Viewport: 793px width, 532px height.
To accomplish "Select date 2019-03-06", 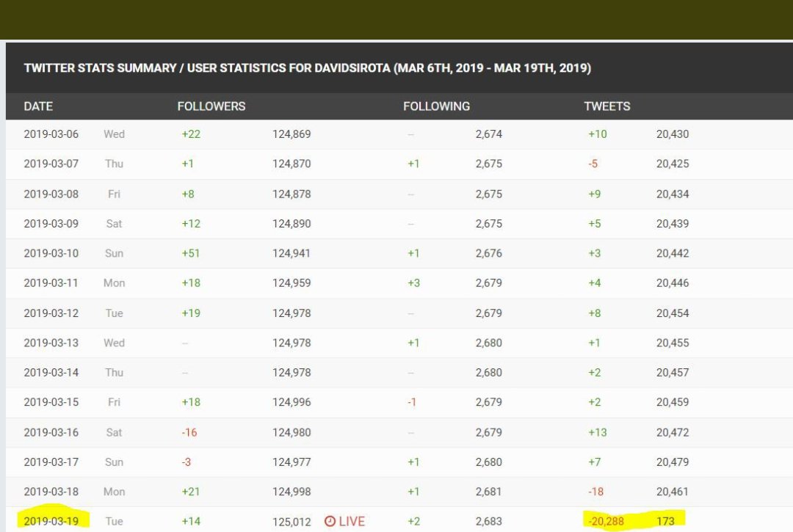I will [51, 134].
